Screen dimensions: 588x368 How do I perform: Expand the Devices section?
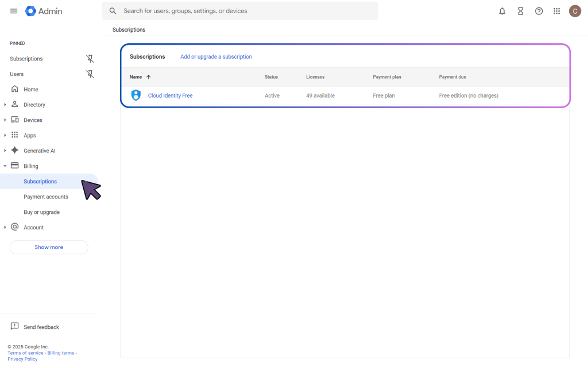click(x=5, y=120)
